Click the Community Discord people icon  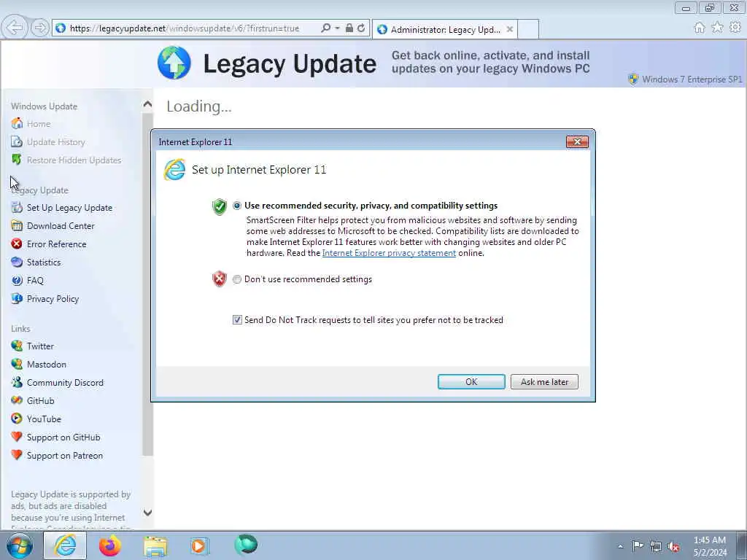pos(17,382)
